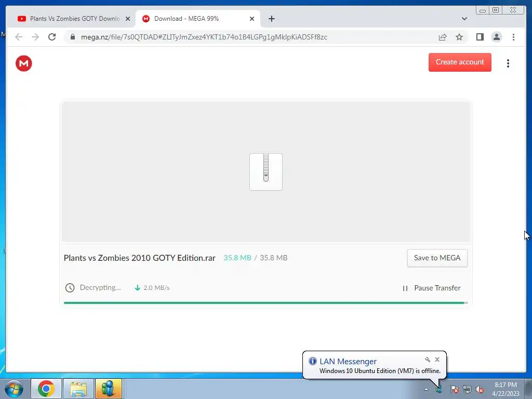532x399 pixels.
Task: Click the 2.0 MB/s speed value
Action: 156,288
